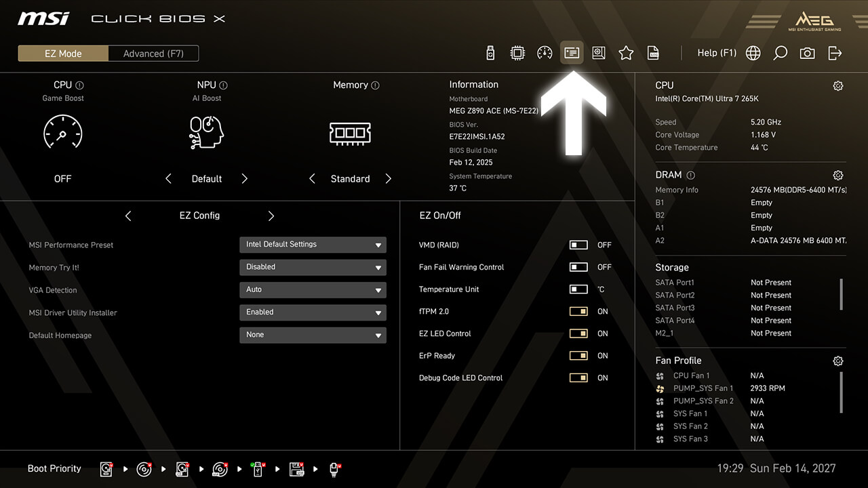Switch to Advanced (F7) tab

153,54
